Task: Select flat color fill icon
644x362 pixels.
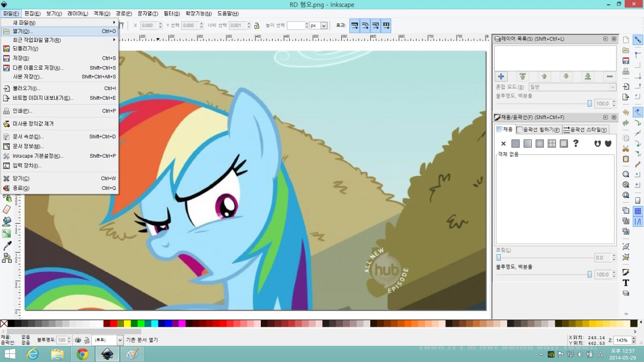Action: (x=516, y=144)
